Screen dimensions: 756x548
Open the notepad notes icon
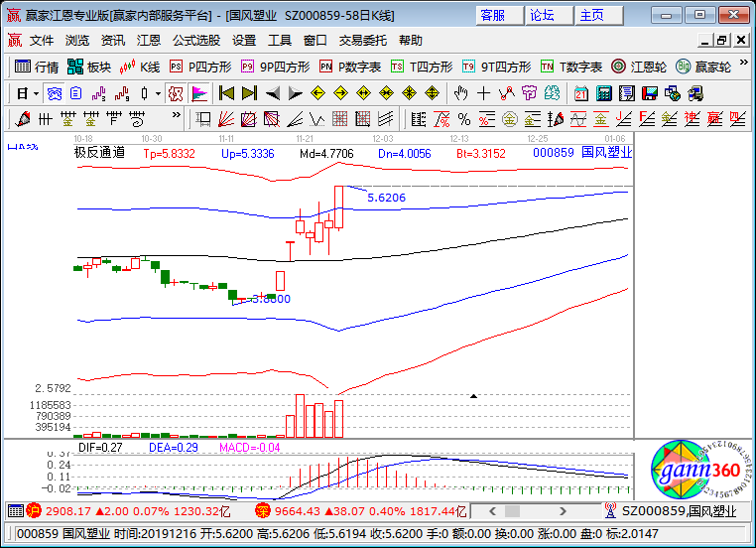click(626, 93)
